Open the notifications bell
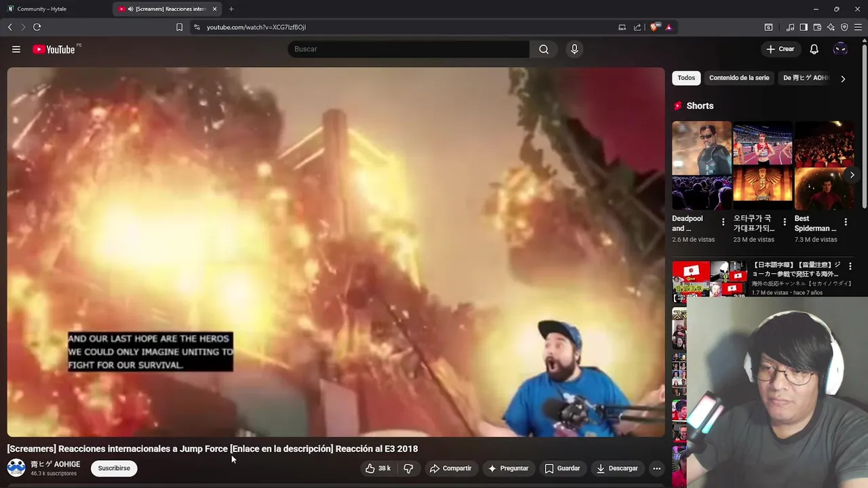Image resolution: width=868 pixels, height=488 pixels. click(814, 49)
